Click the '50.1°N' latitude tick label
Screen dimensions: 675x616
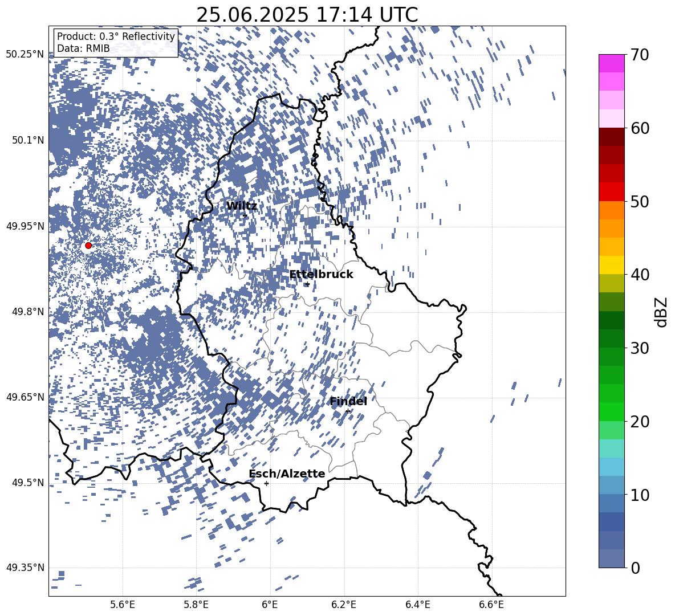tap(28, 140)
